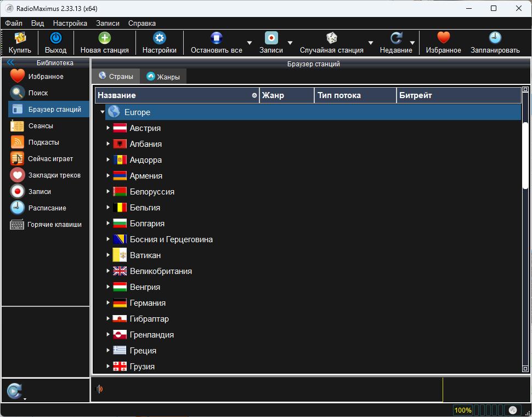Open Now Playing (Сейчас играет) in sidebar

coord(50,159)
